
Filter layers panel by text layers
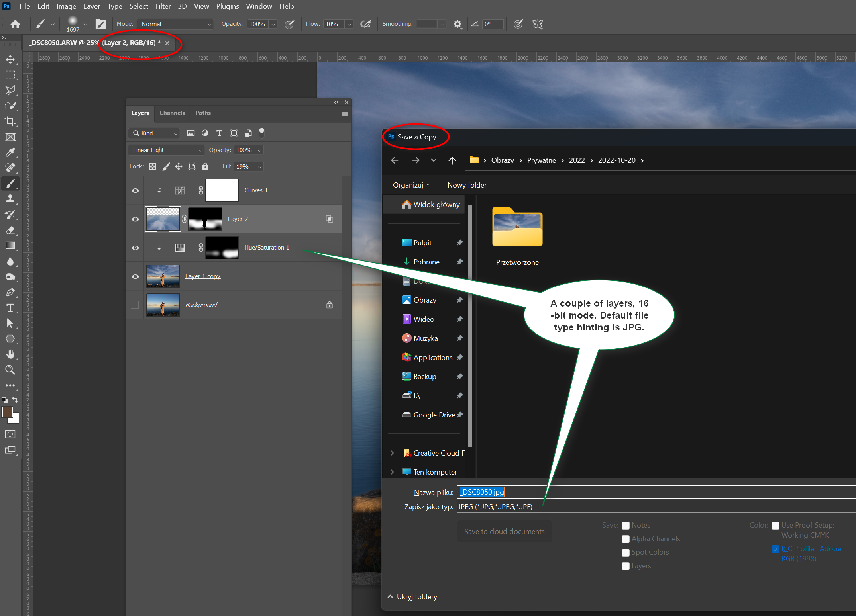click(x=219, y=133)
